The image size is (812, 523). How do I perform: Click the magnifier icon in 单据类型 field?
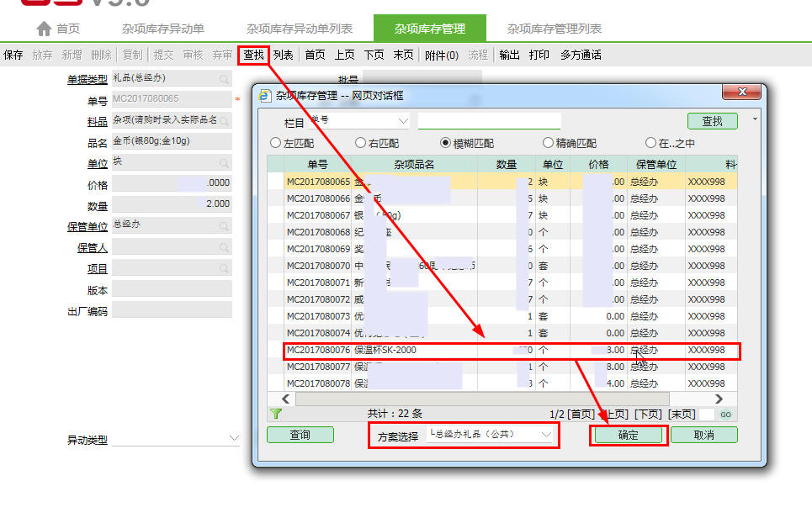coord(224,79)
